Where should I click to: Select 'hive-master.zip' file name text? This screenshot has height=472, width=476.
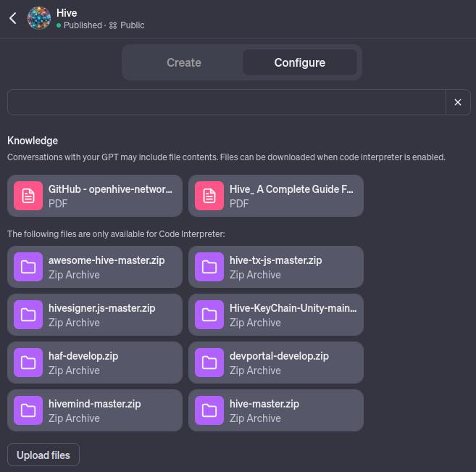[x=264, y=404]
